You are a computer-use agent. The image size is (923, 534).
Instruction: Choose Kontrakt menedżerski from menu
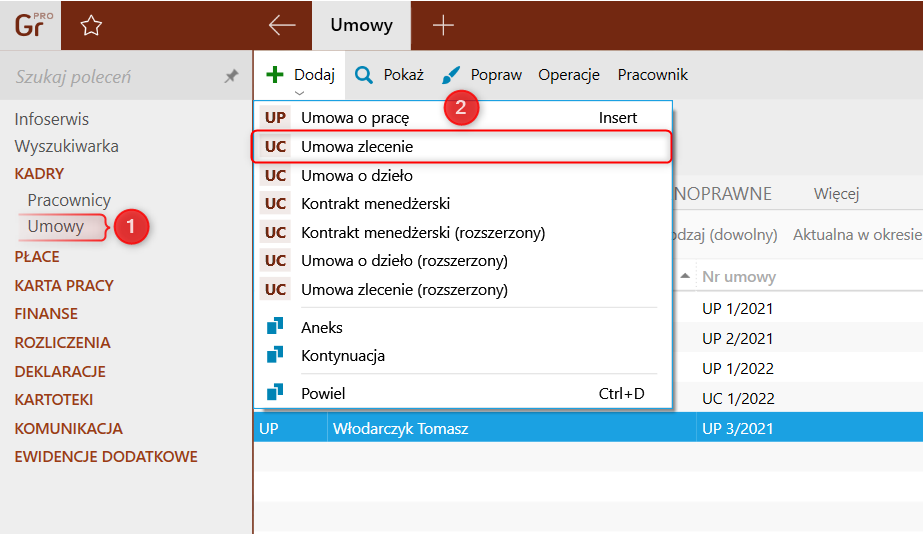(x=463, y=204)
